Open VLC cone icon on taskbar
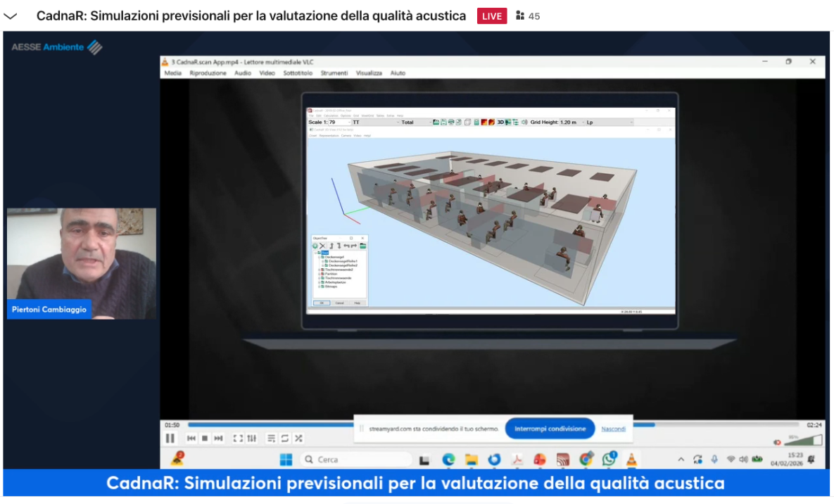Image resolution: width=834 pixels, height=504 pixels. [631, 459]
